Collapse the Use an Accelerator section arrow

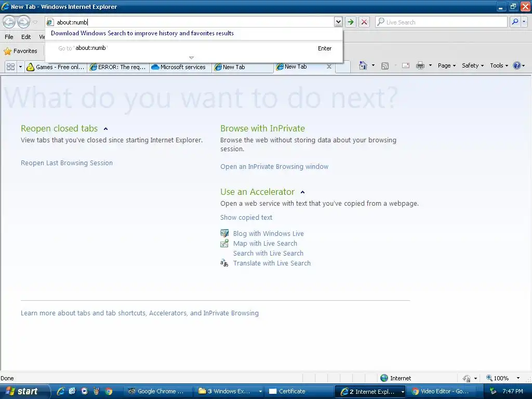coord(303,192)
